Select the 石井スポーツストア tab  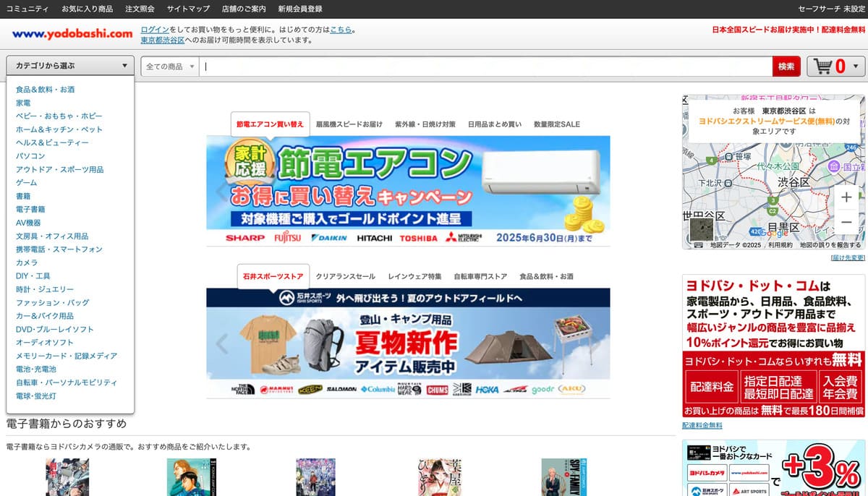coord(273,276)
